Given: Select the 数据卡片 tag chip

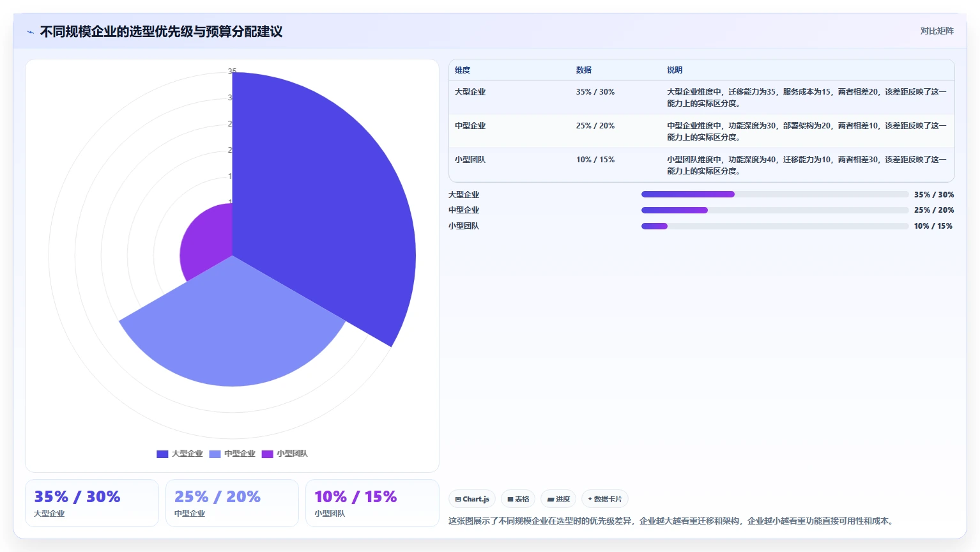Looking at the screenshot, I should 605,499.
